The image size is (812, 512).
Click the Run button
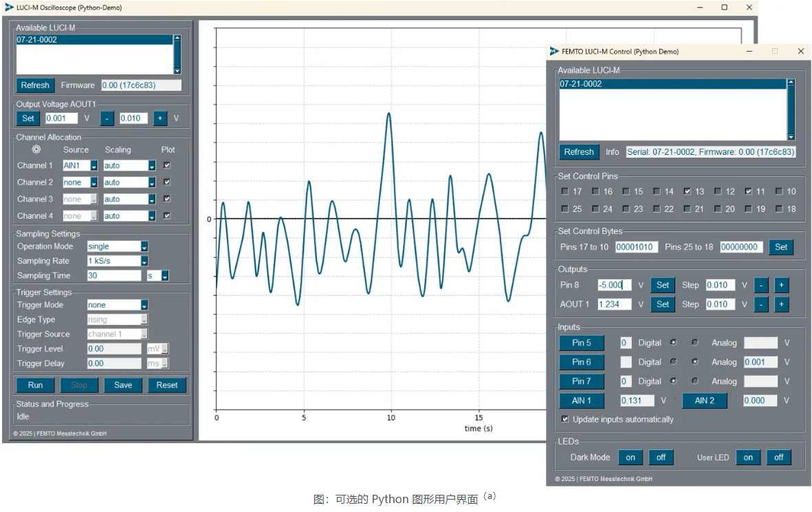click(x=35, y=385)
